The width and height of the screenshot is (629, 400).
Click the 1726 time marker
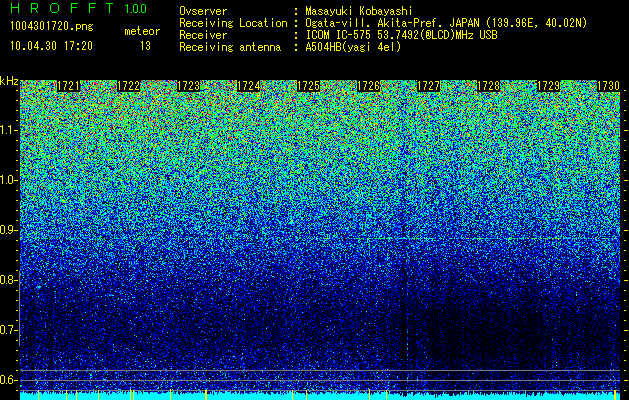pyautogui.click(x=369, y=86)
